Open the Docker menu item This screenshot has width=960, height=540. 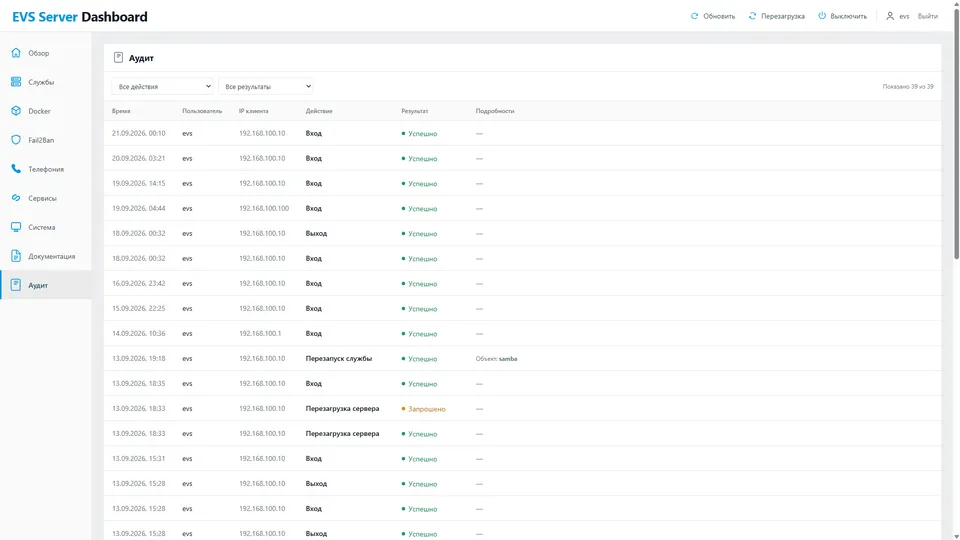(46, 111)
